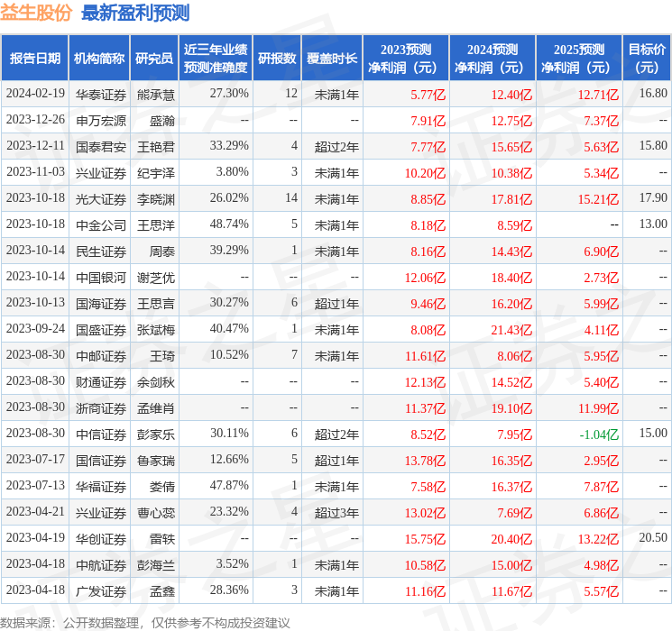The width and height of the screenshot is (672, 631).
Task: Click target price 17.90
Action: tap(653, 198)
